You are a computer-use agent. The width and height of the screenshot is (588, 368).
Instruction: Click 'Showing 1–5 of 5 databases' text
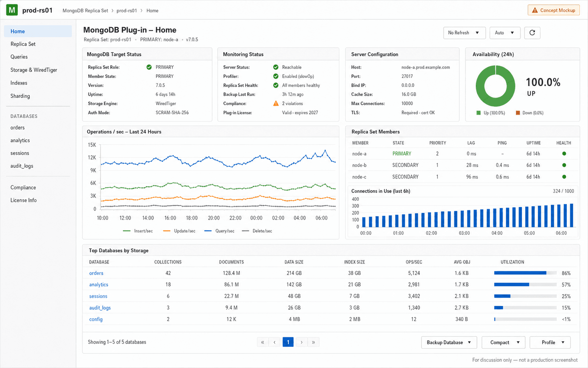coord(117,342)
